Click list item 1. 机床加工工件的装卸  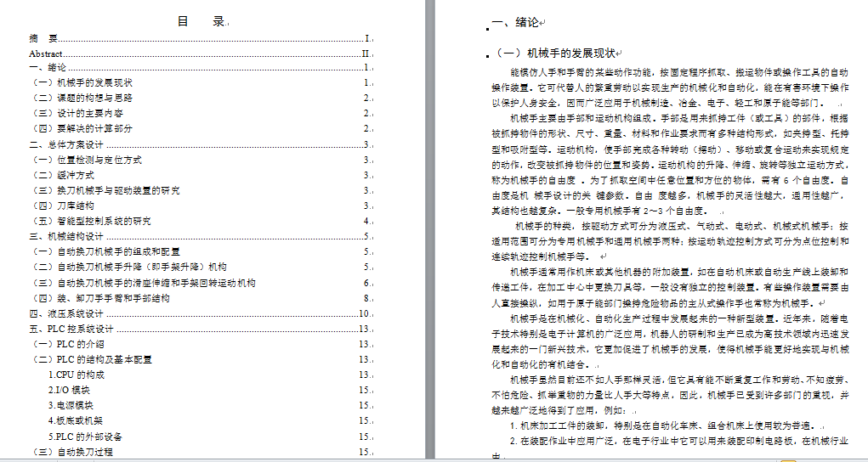663,426
